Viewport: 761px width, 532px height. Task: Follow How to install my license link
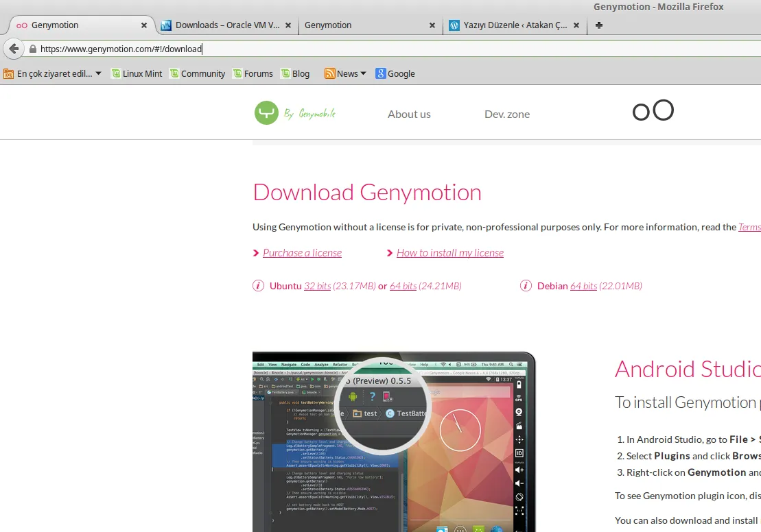(450, 253)
